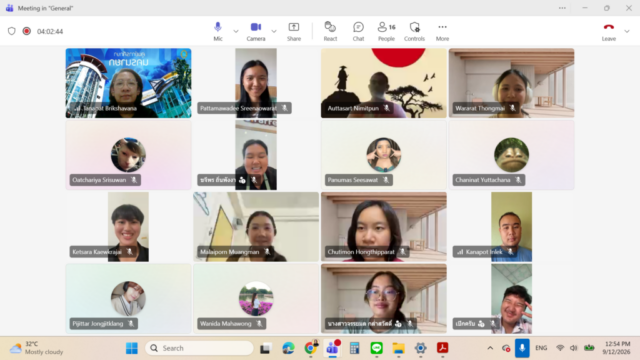This screenshot has height=360, width=640.
Task: Expand the Camera options dropdown arrow
Action: tap(274, 31)
